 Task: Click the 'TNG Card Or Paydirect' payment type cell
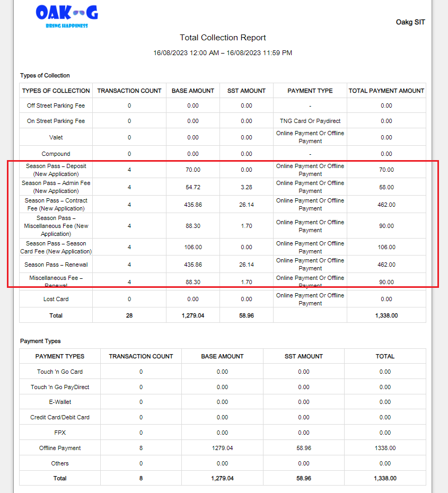pos(310,121)
